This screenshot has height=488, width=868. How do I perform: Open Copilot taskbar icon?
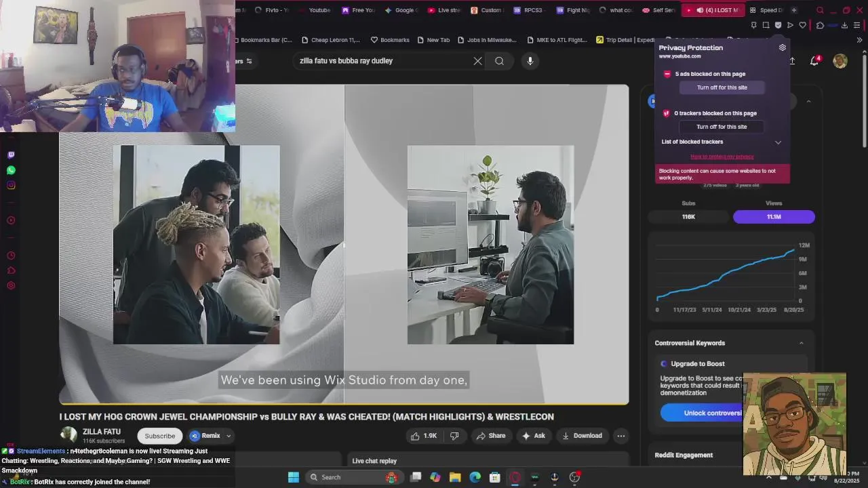coord(435,477)
